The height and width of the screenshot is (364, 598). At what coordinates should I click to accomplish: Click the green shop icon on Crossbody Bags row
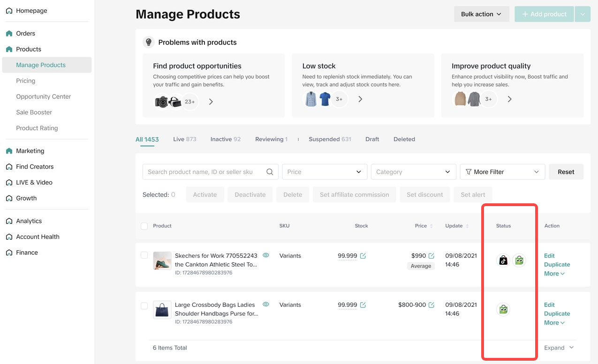[x=503, y=309]
